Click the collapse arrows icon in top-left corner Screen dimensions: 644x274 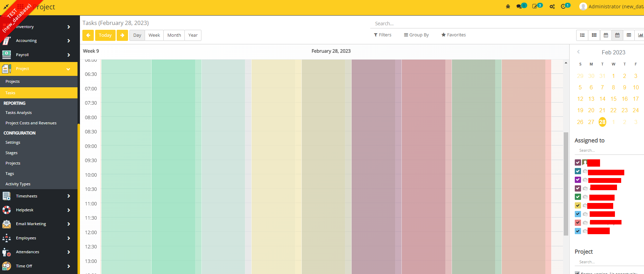coord(6,7)
